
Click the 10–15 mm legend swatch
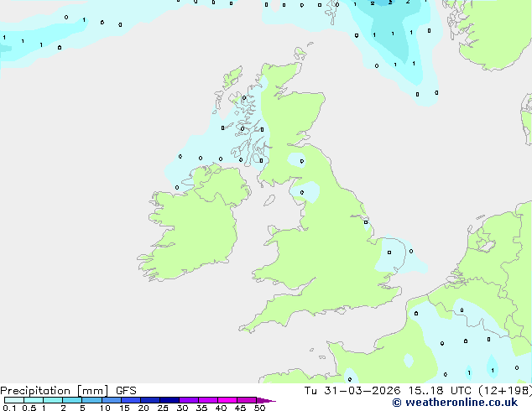[x=111, y=400]
